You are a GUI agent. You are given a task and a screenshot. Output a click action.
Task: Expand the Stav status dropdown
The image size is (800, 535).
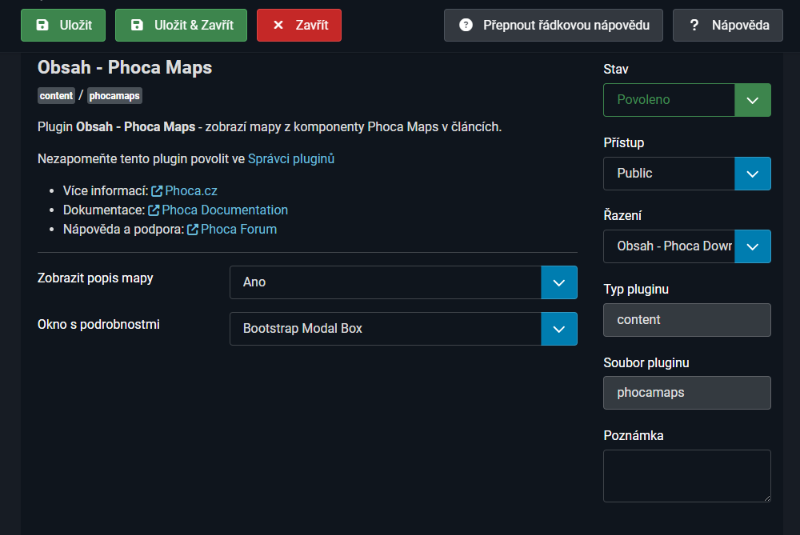pyautogui.click(x=687, y=100)
